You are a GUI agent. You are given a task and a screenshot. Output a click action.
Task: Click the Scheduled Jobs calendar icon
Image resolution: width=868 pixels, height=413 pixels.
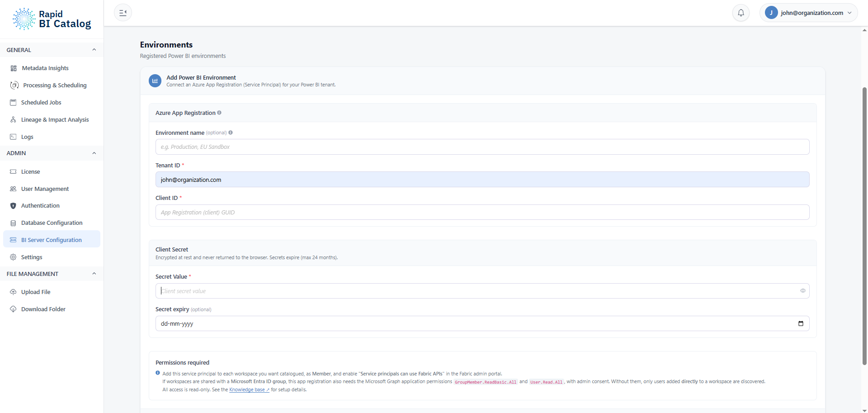point(13,102)
